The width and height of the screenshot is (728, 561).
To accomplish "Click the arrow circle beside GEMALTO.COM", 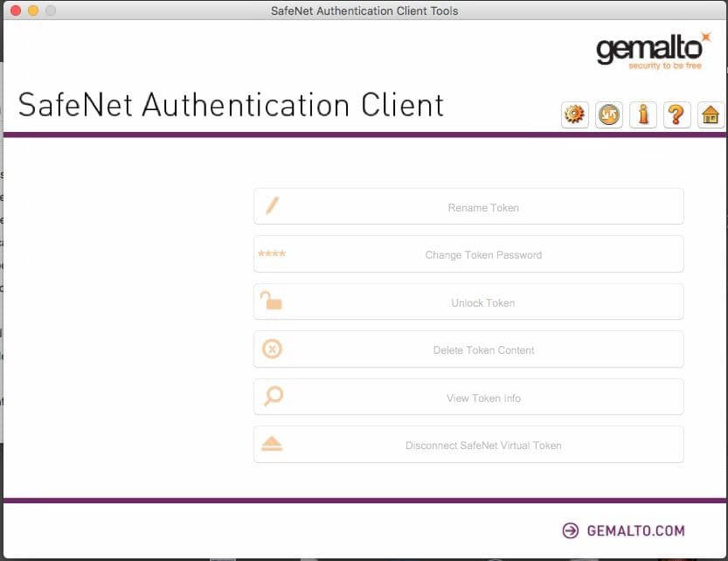I will click(571, 530).
